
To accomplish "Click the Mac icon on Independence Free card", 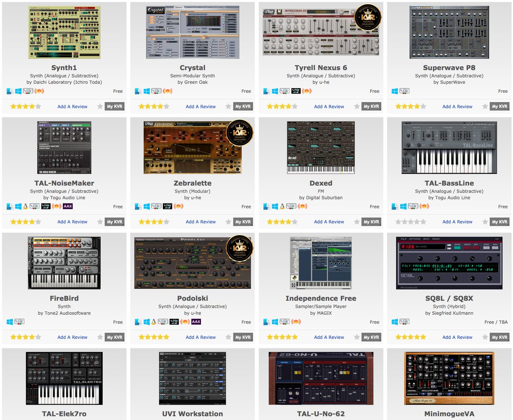I will (x=266, y=322).
